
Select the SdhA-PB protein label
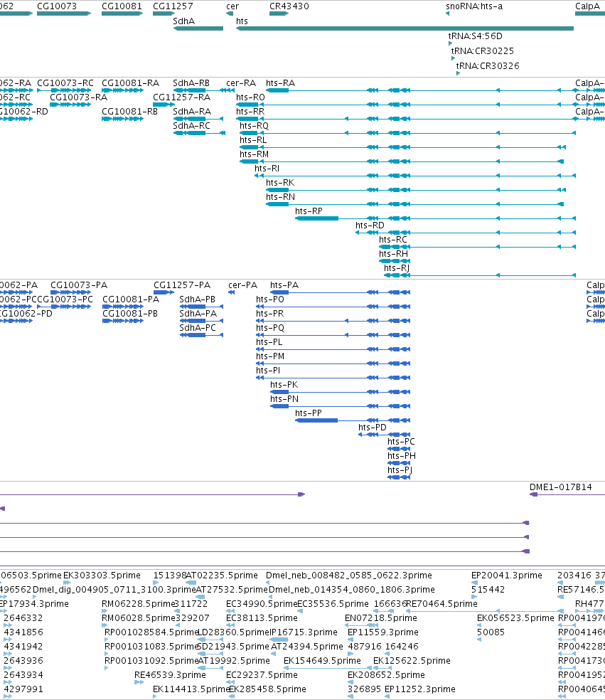pyautogui.click(x=197, y=299)
